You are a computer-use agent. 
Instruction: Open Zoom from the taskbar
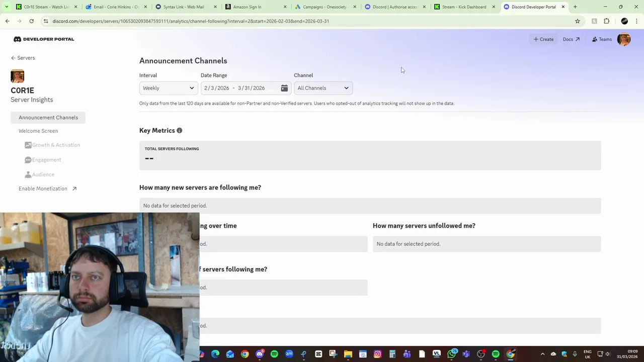289,354
